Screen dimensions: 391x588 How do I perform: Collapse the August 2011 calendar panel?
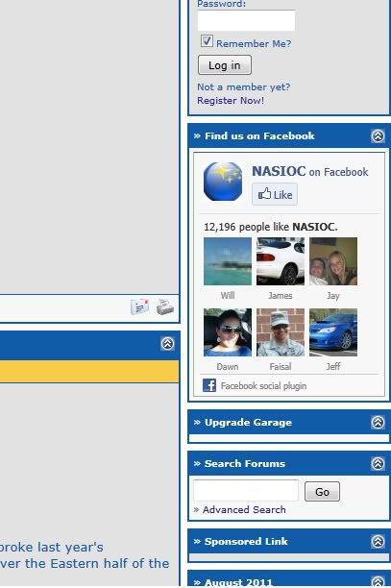pos(378,581)
